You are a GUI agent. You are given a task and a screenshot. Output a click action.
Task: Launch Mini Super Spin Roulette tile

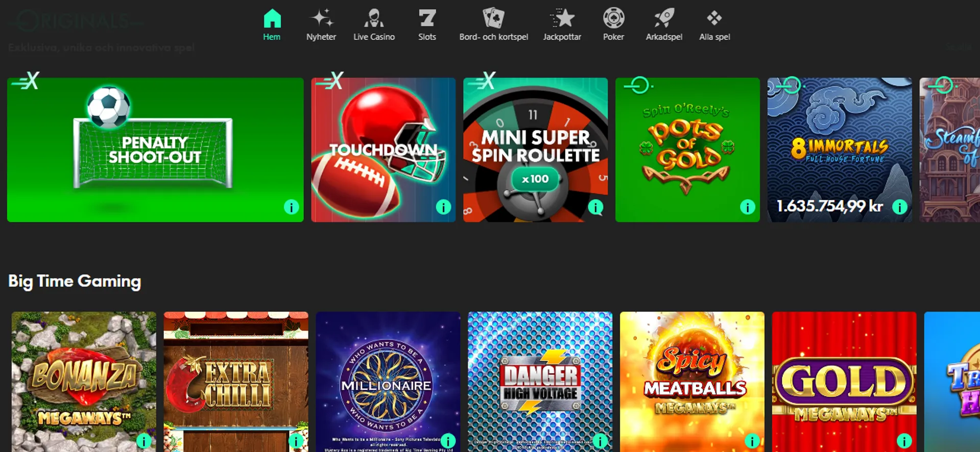pos(535,150)
